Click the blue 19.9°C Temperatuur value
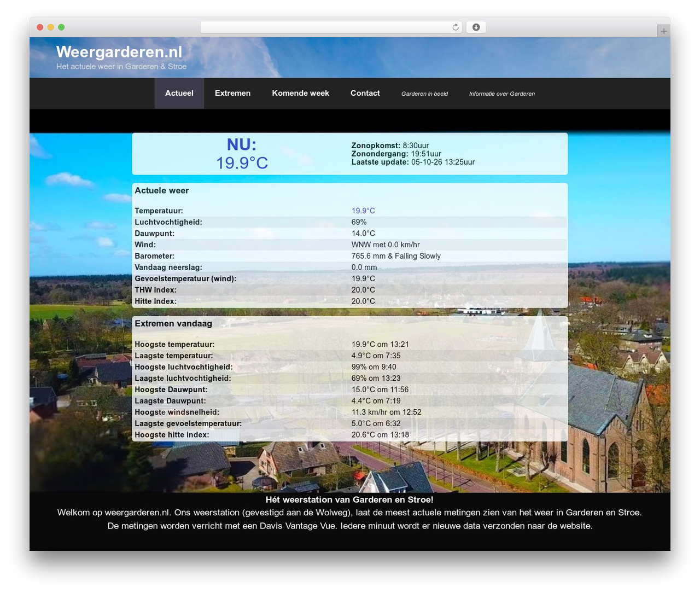700x593 pixels. tap(363, 211)
